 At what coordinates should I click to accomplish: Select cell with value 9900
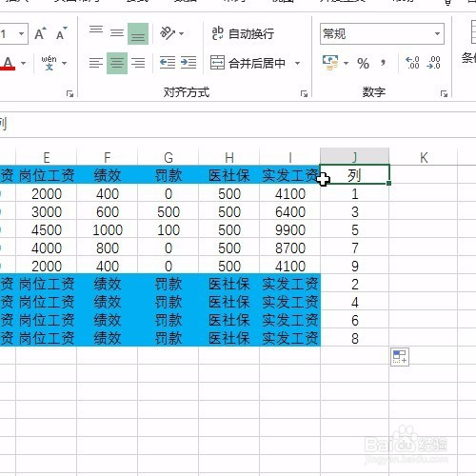[290, 229]
